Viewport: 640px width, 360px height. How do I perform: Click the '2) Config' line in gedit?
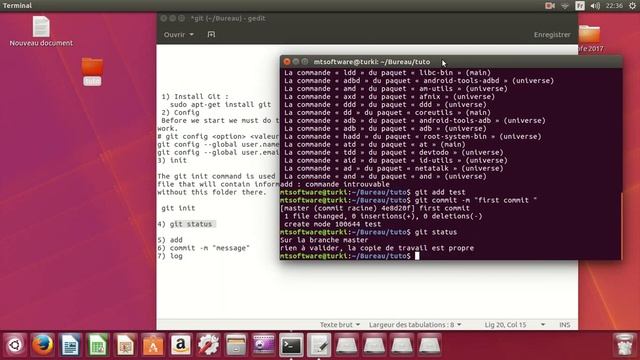coord(180,113)
